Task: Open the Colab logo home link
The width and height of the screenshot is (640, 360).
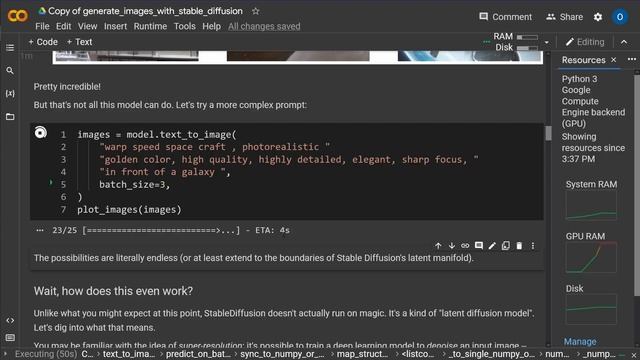Action: tap(18, 16)
